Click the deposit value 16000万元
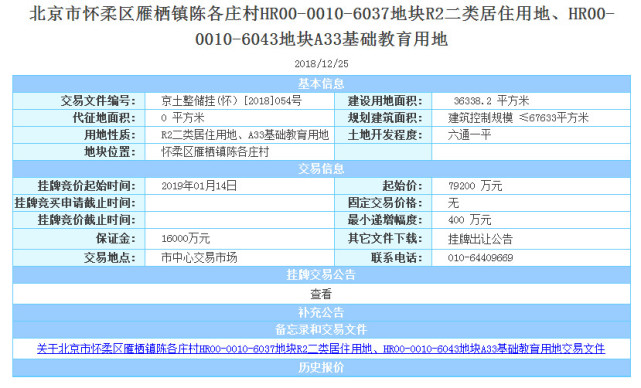The image size is (641, 388). click(186, 238)
